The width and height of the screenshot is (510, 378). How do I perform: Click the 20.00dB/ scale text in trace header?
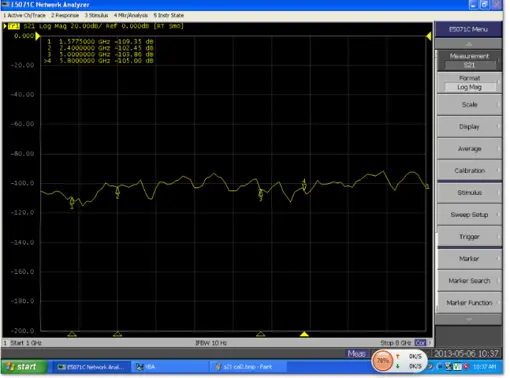(x=86, y=26)
